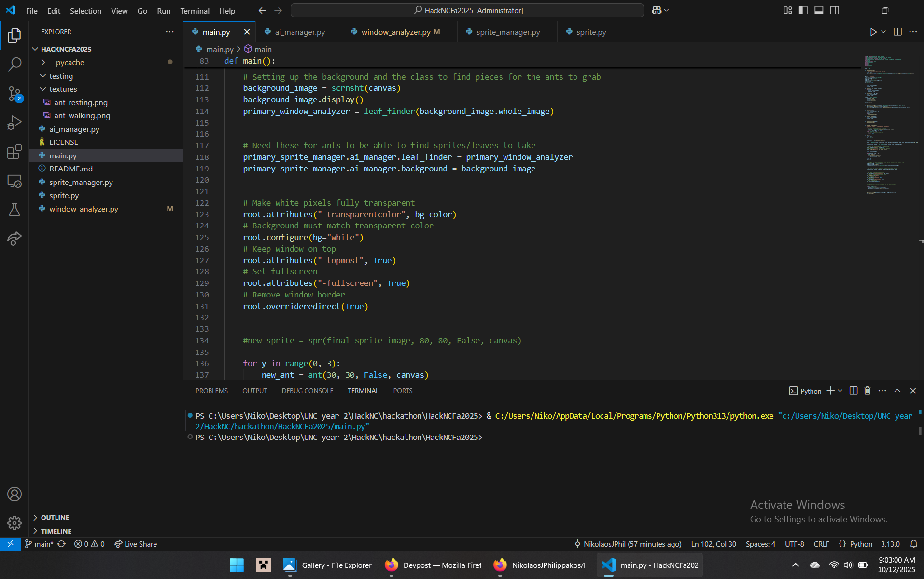The image size is (924, 579).
Task: Open the Terminal menu
Action: [195, 11]
